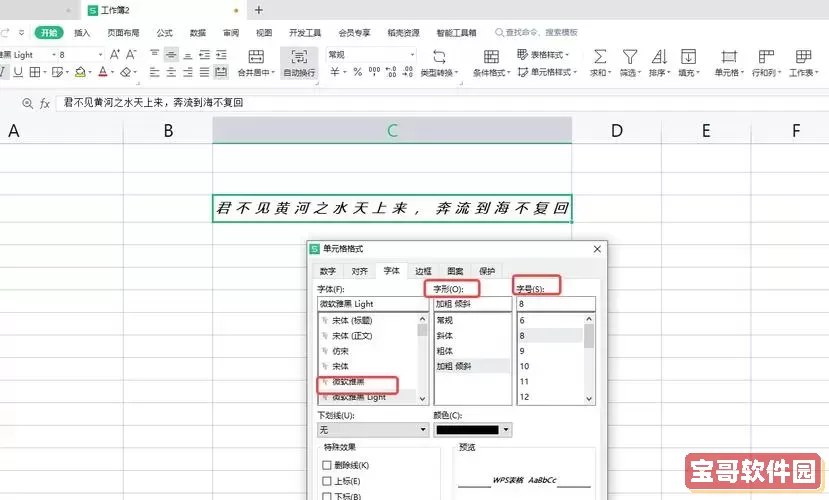Image resolution: width=829 pixels, height=500 pixels.
Task: Expand the 表格样式 table style dropdown
Action: (567, 54)
